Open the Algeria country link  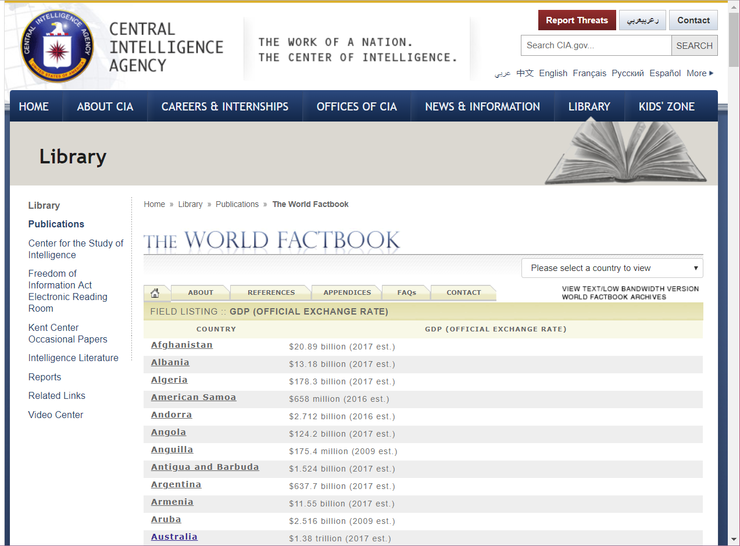[x=169, y=380]
